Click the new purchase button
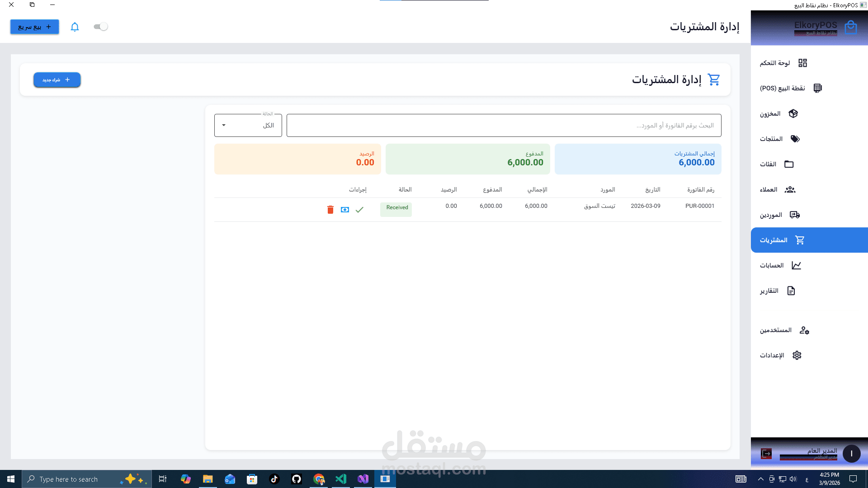This screenshot has width=868, height=488. tap(57, 80)
